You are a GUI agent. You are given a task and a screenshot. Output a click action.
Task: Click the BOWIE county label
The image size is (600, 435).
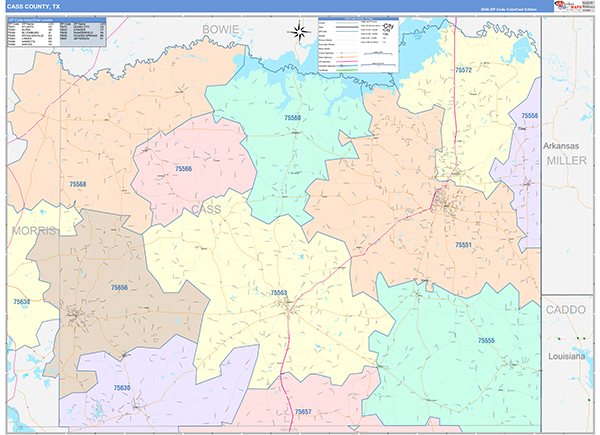tap(220, 29)
